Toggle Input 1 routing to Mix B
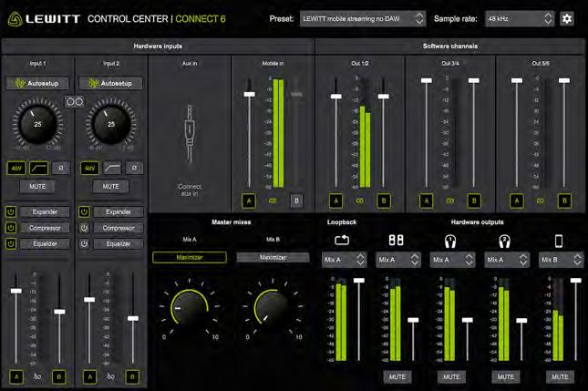588x391 pixels. pos(58,376)
